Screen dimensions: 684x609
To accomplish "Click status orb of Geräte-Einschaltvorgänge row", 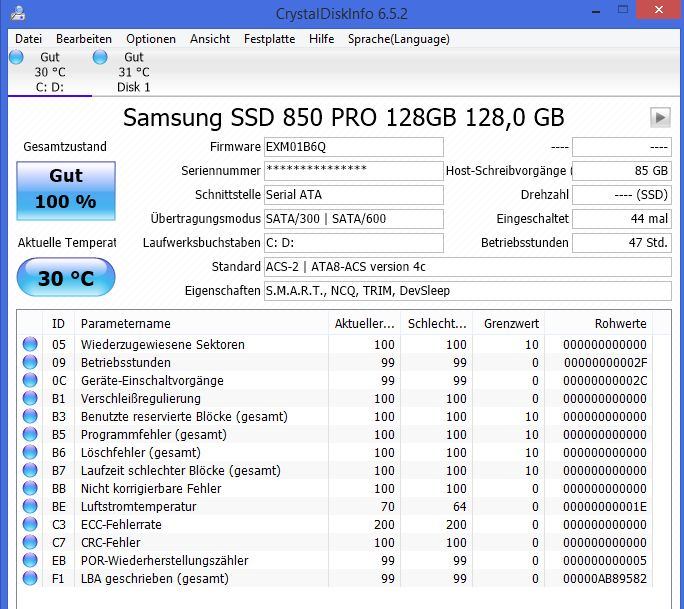I will tap(30, 380).
